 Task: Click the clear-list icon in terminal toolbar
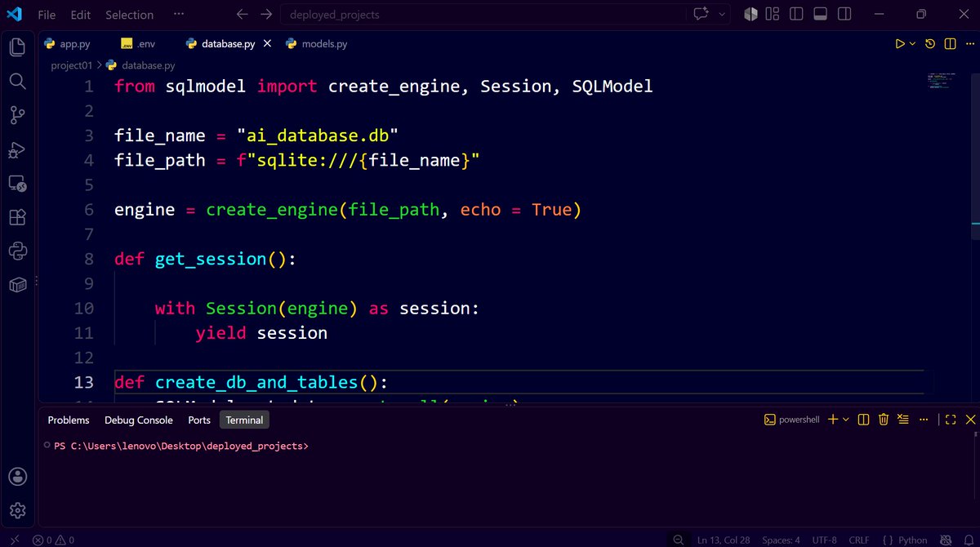tap(902, 420)
